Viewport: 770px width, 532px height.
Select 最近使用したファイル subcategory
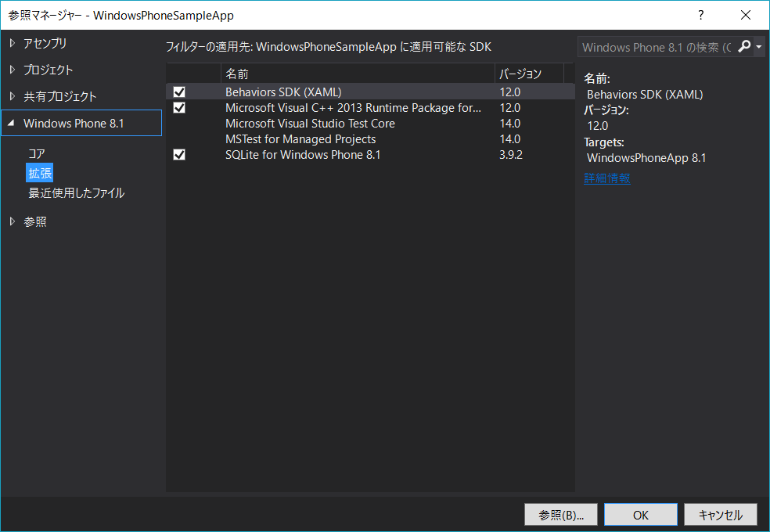click(76, 193)
